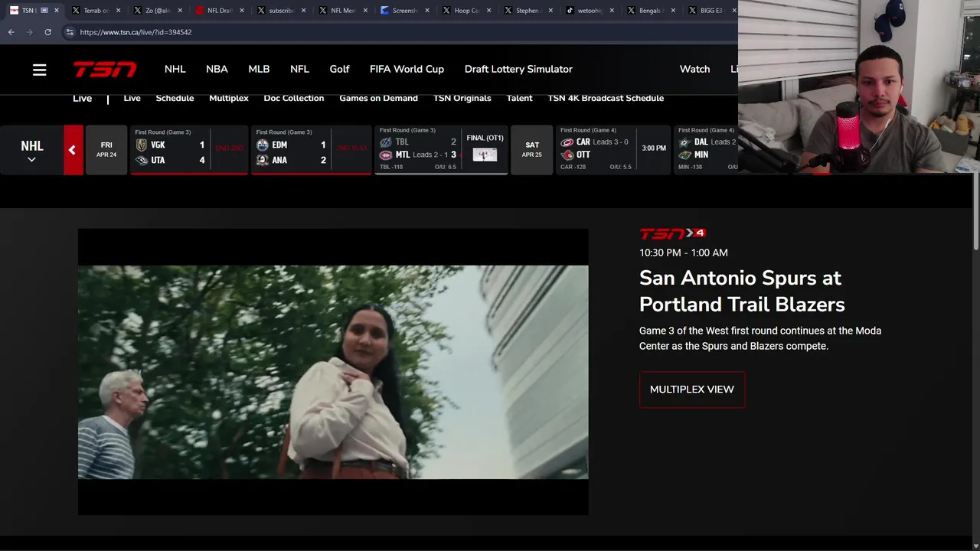Close the NFL Draft browser tab
This screenshot has height=551, width=980.
[x=242, y=11]
